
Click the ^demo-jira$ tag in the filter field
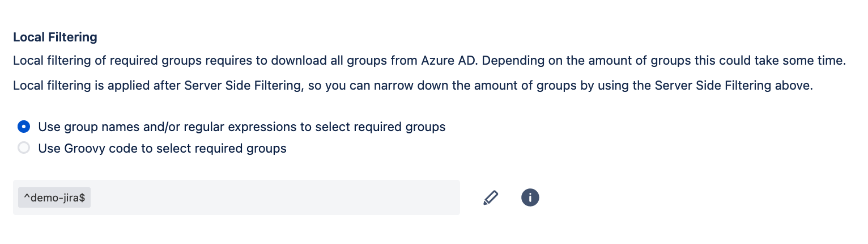tap(54, 198)
